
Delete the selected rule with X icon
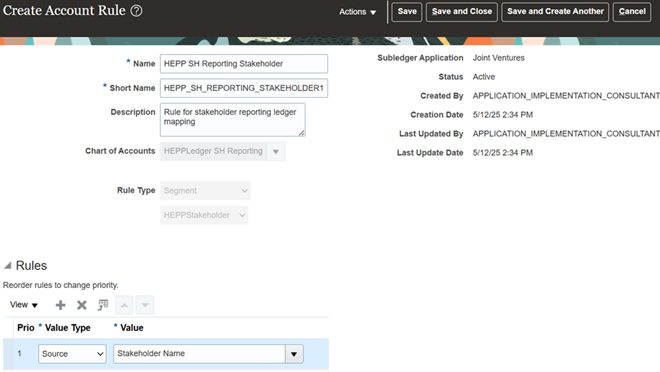(x=82, y=305)
